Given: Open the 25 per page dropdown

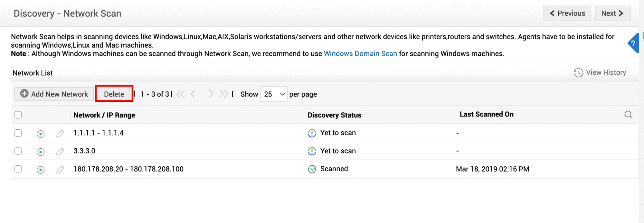Looking at the screenshot, I should (274, 94).
